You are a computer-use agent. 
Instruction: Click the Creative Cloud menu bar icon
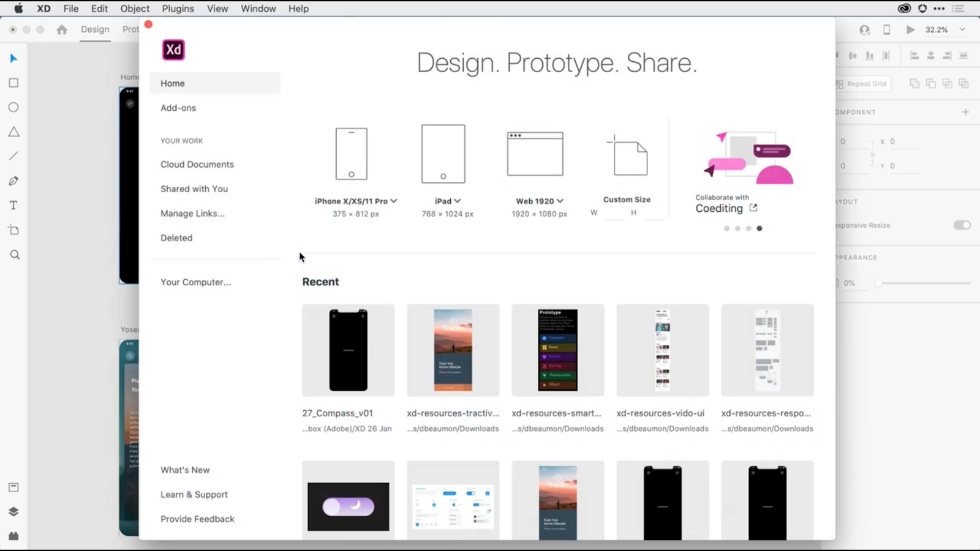(904, 9)
